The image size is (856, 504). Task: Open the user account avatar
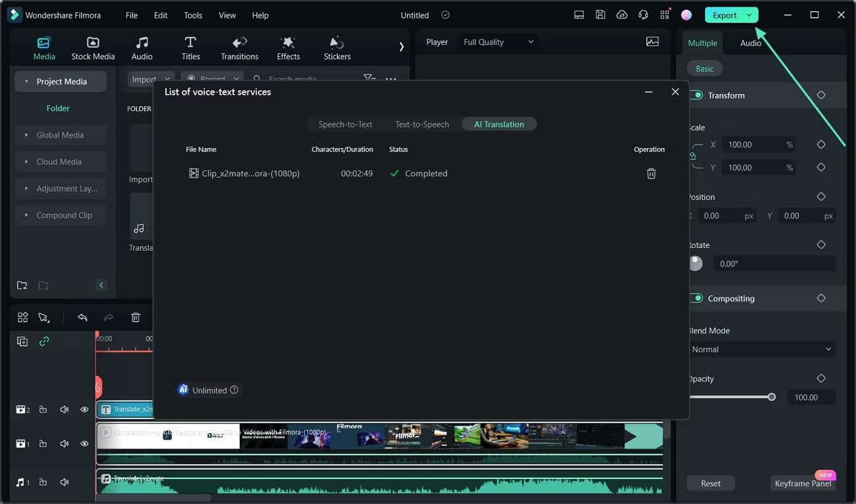(x=686, y=15)
